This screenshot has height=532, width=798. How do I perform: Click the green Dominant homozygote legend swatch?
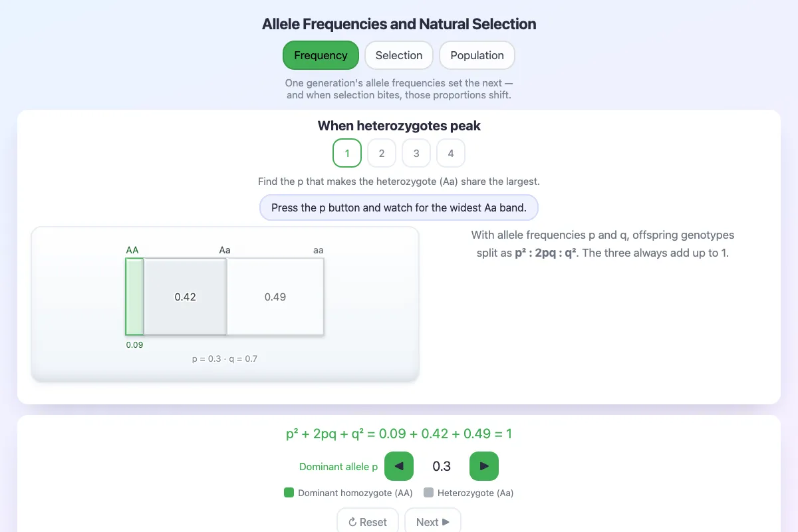pos(289,493)
